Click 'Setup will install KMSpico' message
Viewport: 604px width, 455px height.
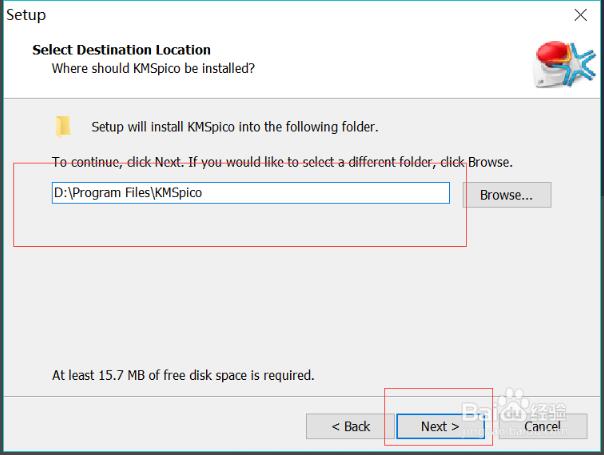tap(235, 127)
